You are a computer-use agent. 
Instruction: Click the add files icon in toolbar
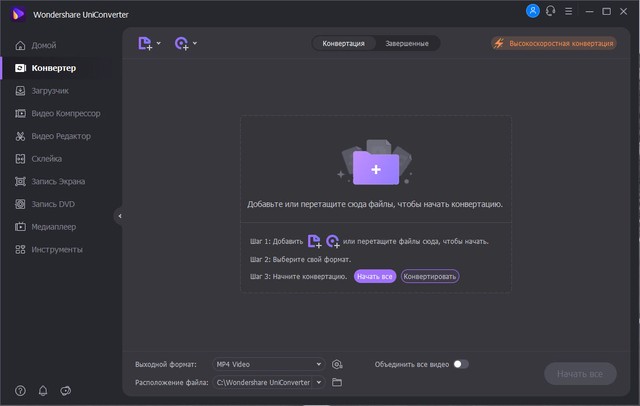[145, 43]
